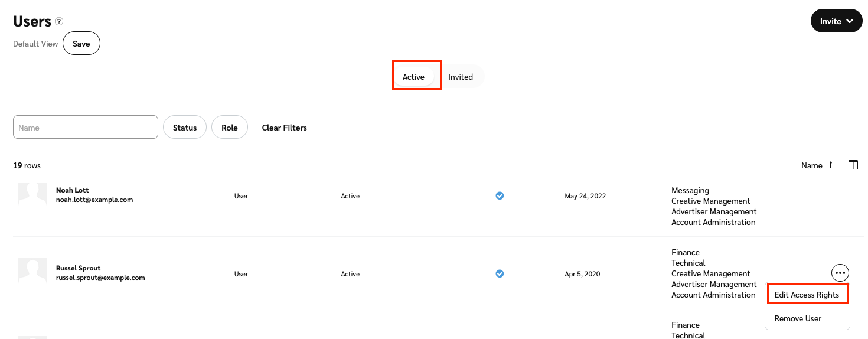Click Noah Lott's verified checkmark icon
Image resolution: width=868 pixels, height=339 pixels.
500,196
